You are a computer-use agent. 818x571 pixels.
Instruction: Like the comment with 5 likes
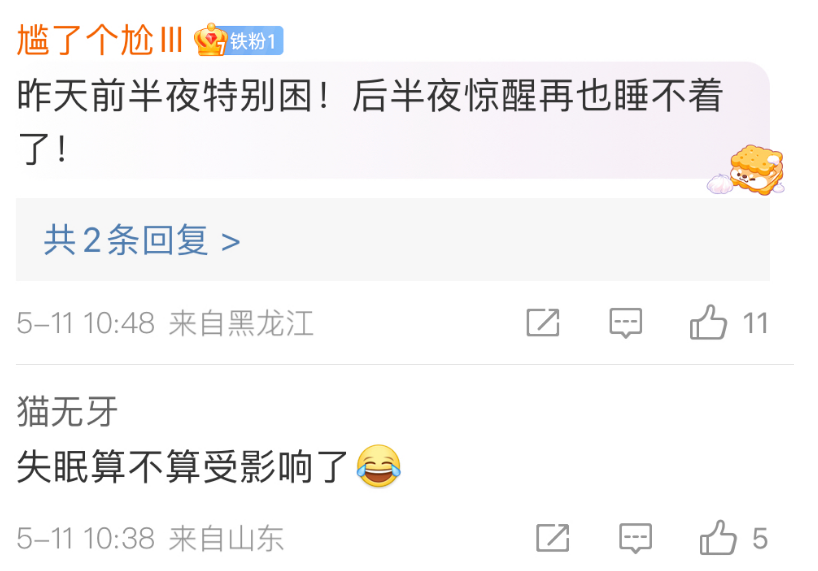pos(718,537)
